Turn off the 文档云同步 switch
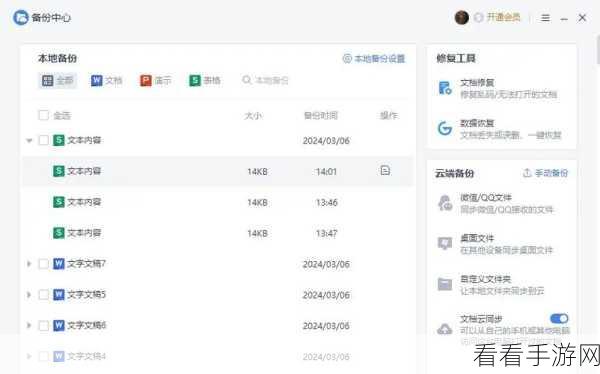This screenshot has width=600, height=374. pos(559,318)
